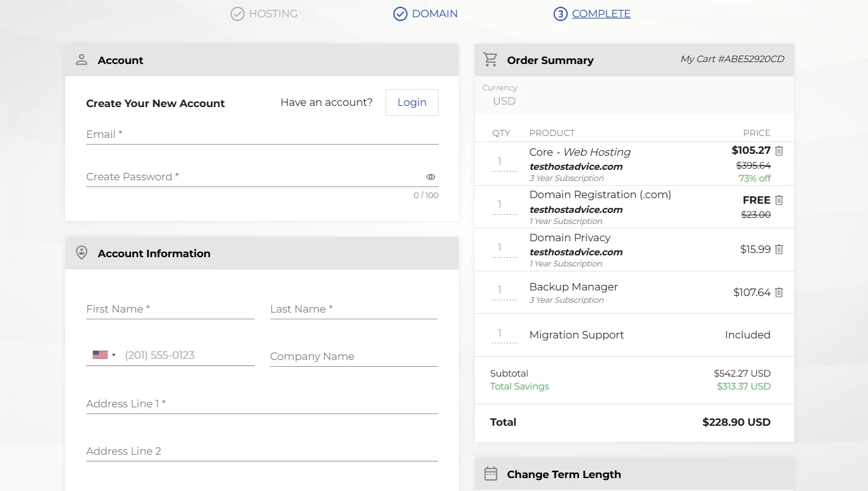The height and width of the screenshot is (491, 868).
Task: Click the calendar icon beside Change Term Length
Action: (x=490, y=474)
